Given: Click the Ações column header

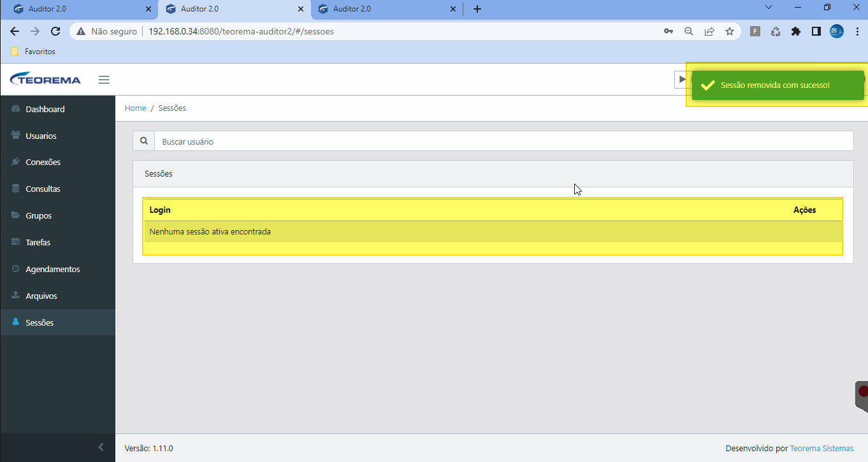Looking at the screenshot, I should tap(804, 210).
